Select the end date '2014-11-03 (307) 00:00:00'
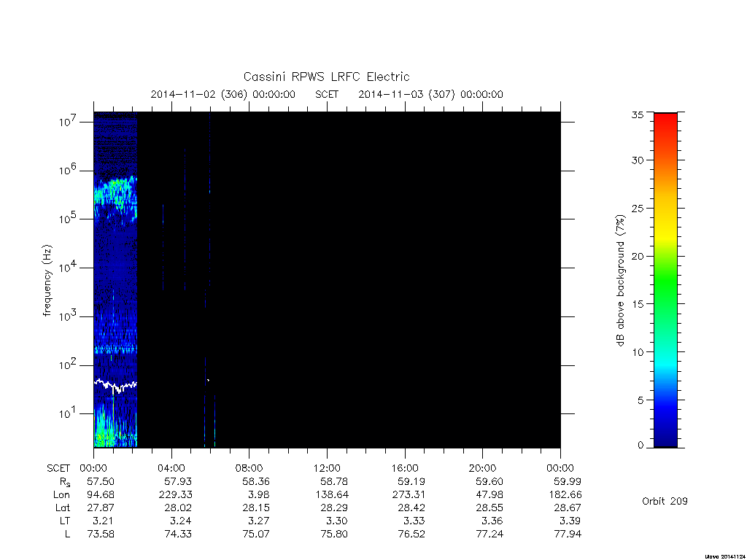Viewport: 747px width, 560px height. point(430,94)
